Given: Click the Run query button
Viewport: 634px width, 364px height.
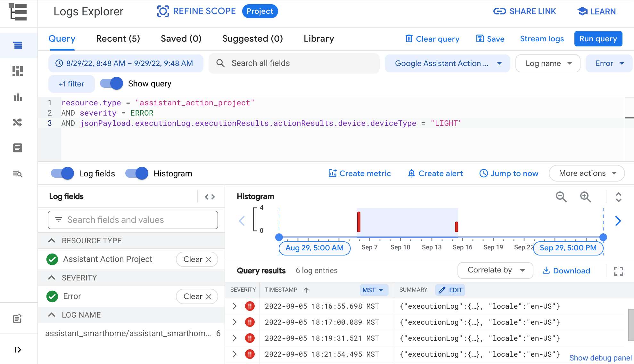Looking at the screenshot, I should (598, 39).
